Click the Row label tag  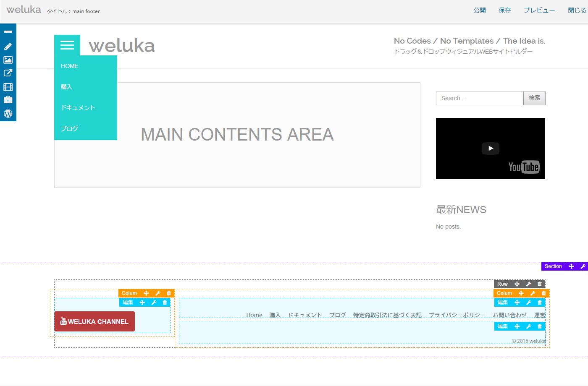502,284
